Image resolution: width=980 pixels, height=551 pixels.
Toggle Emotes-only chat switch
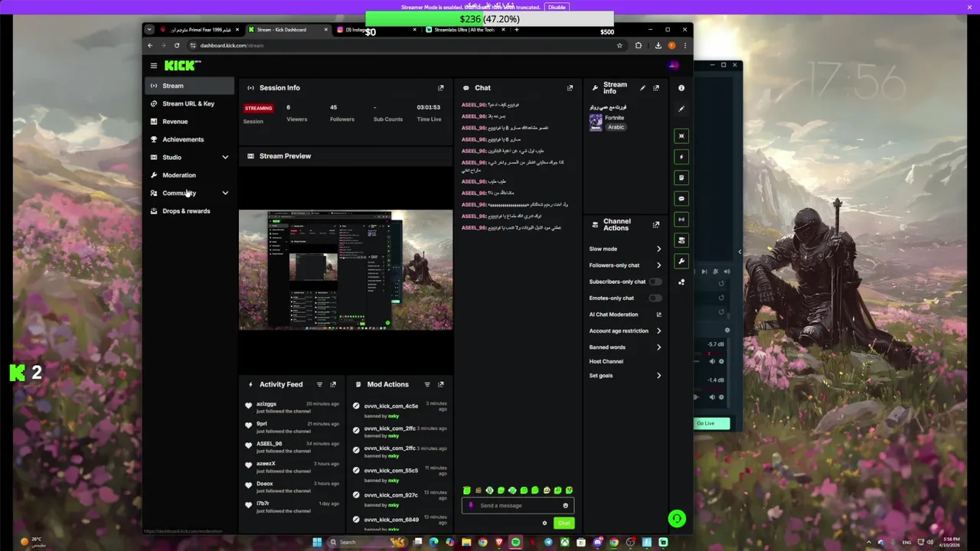click(655, 298)
